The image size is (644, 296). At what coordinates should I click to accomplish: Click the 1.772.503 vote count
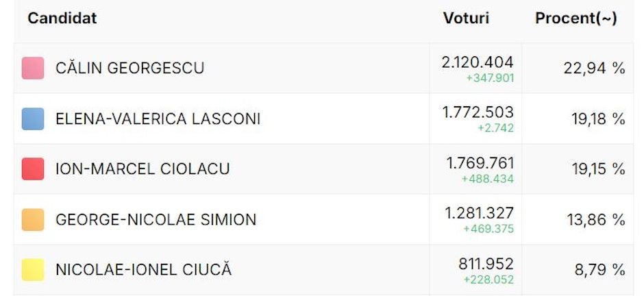478,112
